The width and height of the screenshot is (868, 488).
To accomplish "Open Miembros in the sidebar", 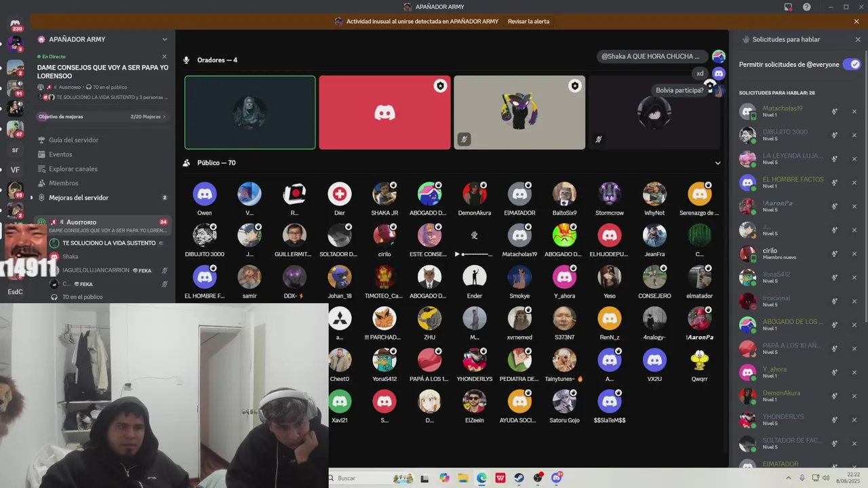I will [x=63, y=183].
